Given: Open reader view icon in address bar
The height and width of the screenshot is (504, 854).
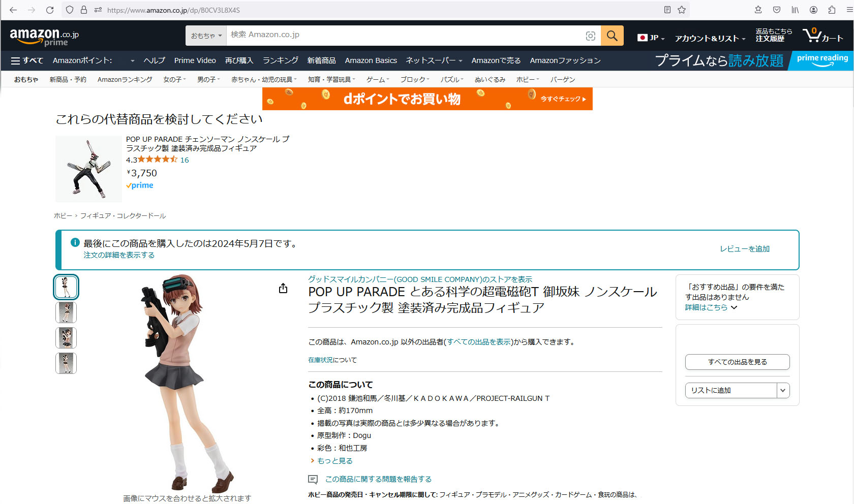Looking at the screenshot, I should (x=667, y=10).
